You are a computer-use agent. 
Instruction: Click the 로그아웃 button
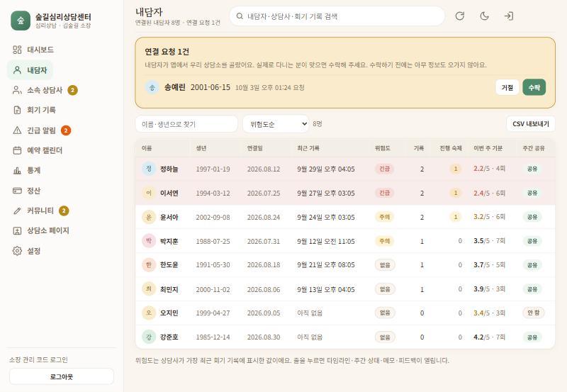62,376
